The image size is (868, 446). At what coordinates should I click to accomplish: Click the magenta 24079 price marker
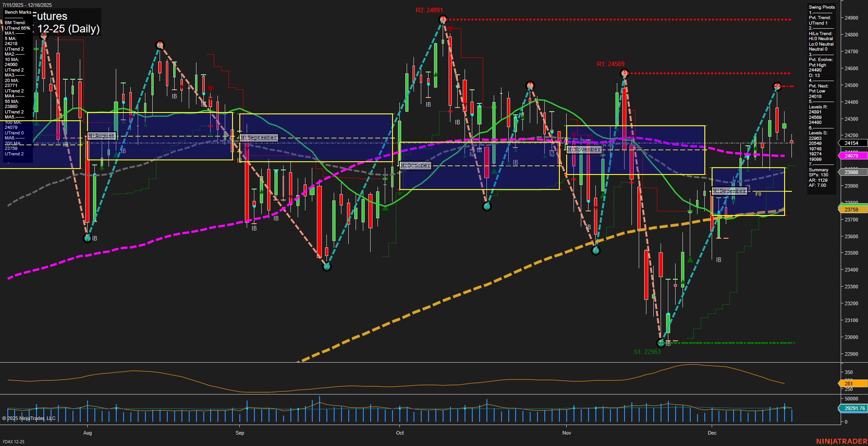852,156
